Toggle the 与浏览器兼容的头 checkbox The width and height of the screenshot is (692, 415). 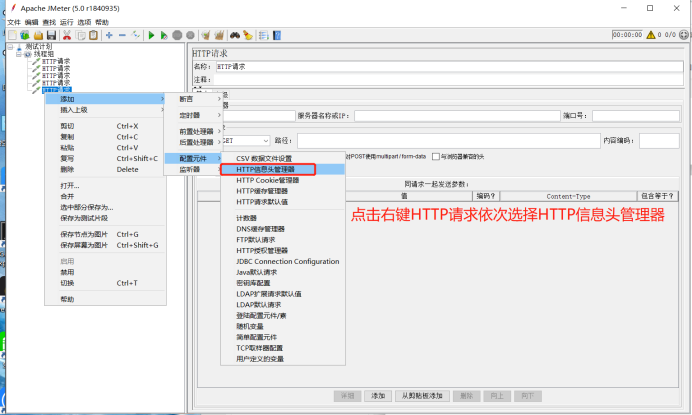tap(436, 157)
